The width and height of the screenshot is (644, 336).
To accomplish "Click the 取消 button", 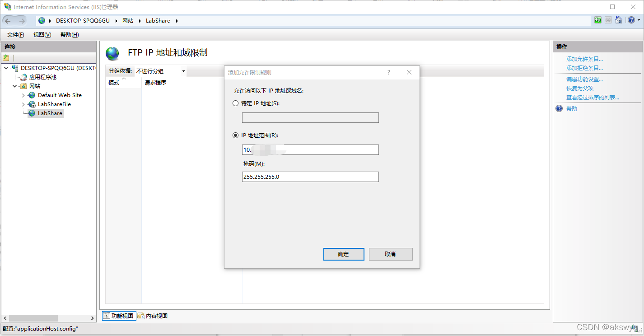I will (x=391, y=254).
